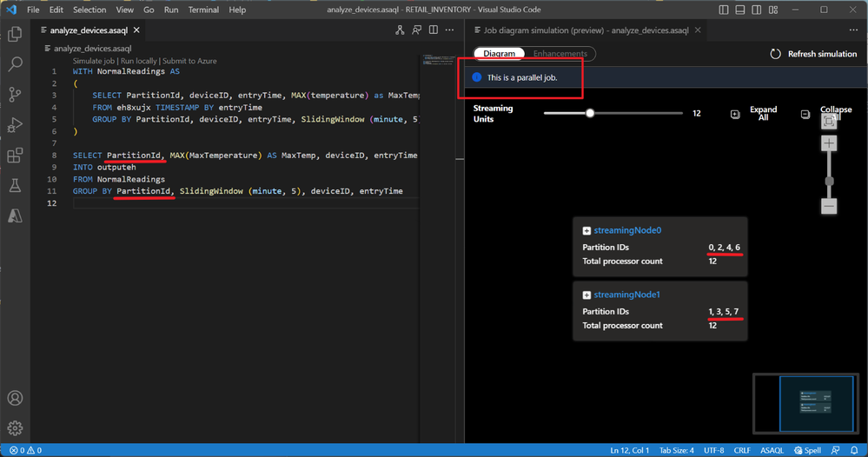Expand the streamingNode0 node
The image size is (868, 457).
pos(586,231)
